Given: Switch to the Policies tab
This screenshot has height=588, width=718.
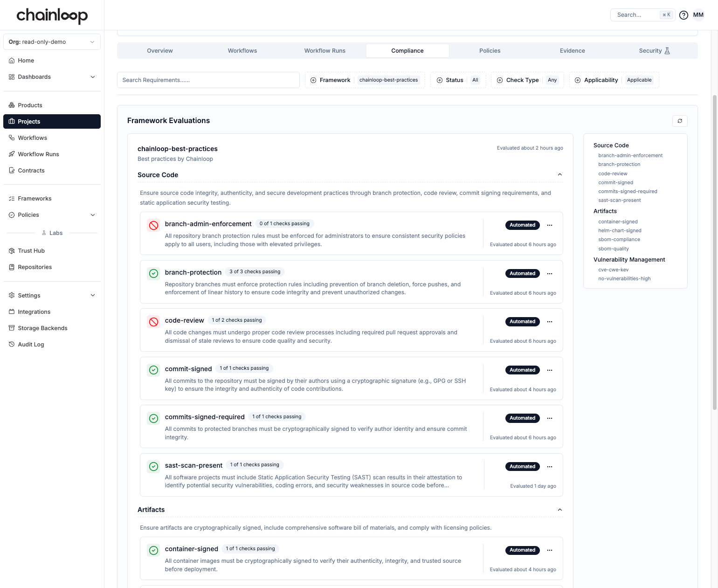Looking at the screenshot, I should point(490,50).
